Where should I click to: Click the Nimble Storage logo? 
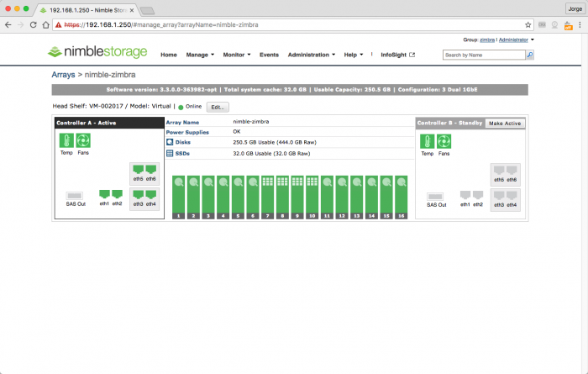pyautogui.click(x=97, y=51)
